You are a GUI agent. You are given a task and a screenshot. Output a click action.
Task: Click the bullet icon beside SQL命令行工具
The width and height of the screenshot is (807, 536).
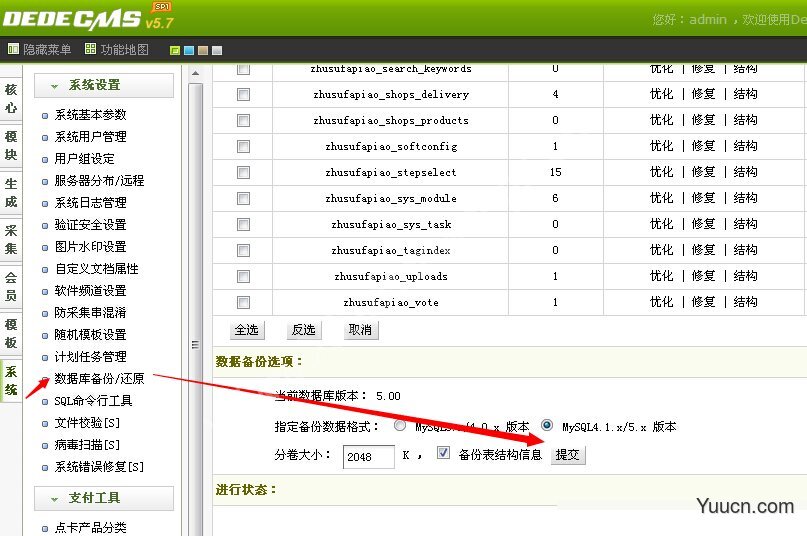coord(45,402)
